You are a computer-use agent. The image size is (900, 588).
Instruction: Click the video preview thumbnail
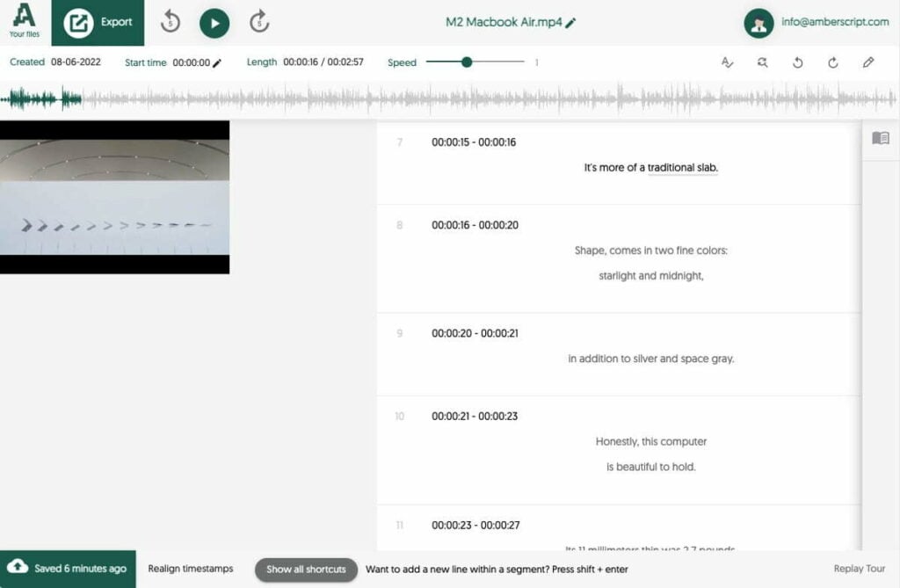(115, 197)
